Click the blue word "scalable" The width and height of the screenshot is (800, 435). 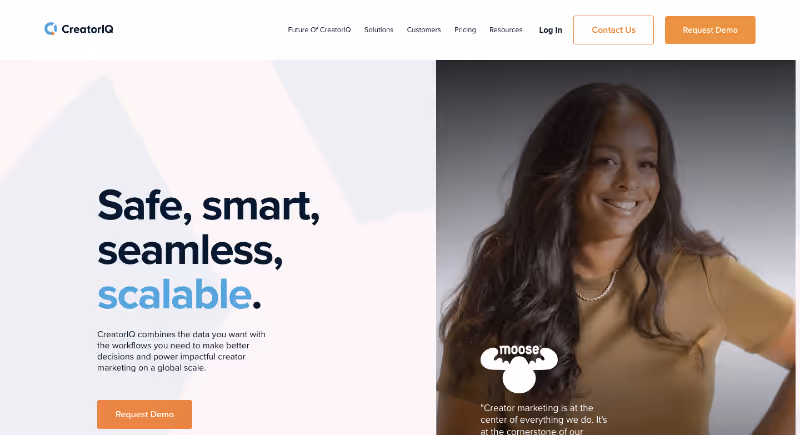(174, 295)
